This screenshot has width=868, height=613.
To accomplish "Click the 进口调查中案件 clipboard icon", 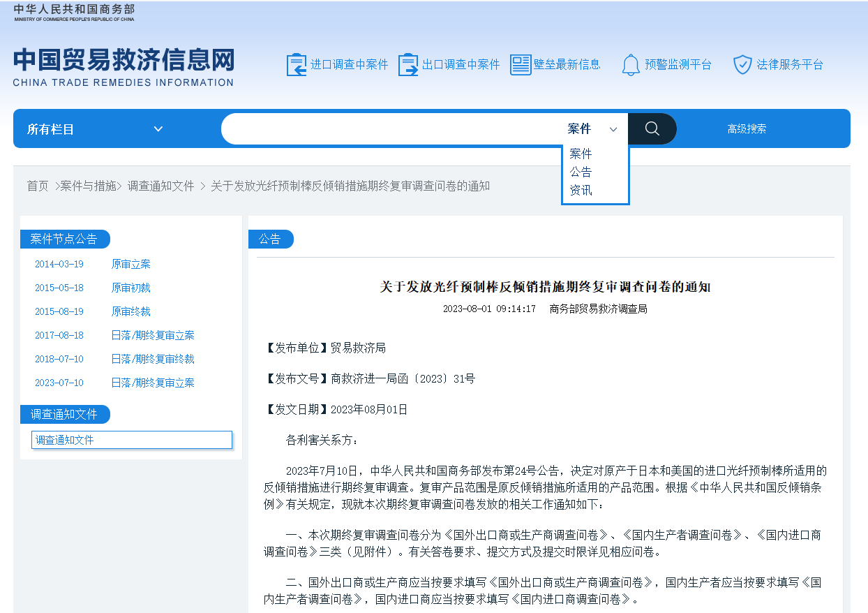I will click(297, 65).
